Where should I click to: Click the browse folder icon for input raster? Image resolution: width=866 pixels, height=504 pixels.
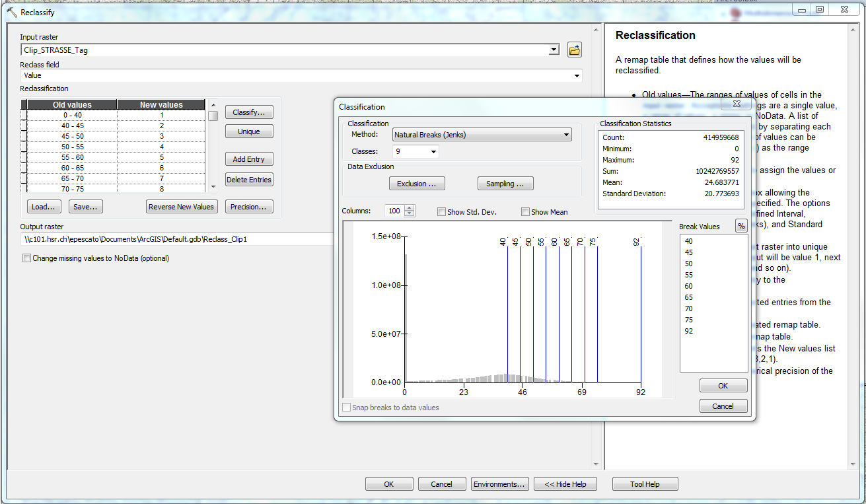pos(574,50)
